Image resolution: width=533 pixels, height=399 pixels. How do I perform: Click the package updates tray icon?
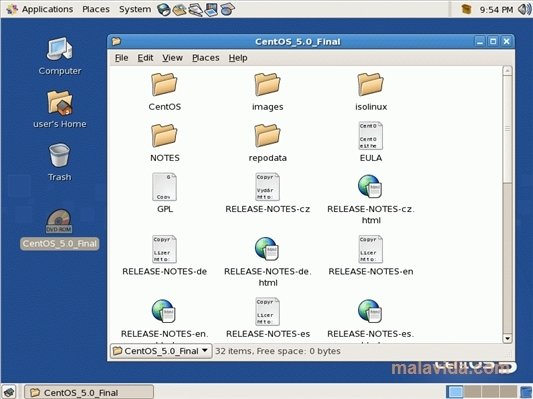(x=466, y=9)
